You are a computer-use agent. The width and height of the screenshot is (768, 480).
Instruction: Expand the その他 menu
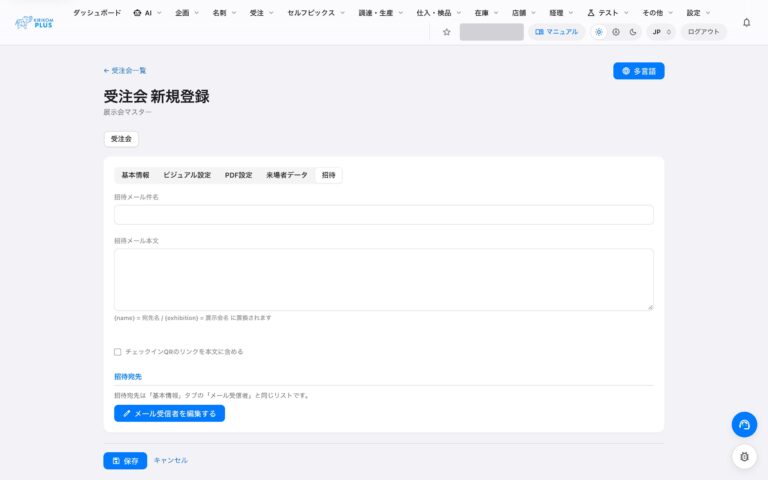click(x=657, y=13)
